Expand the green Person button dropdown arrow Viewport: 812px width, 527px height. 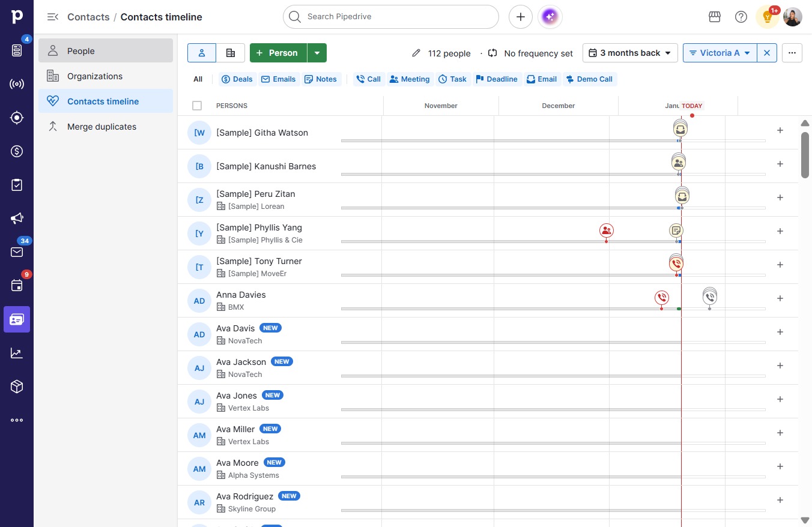(317, 53)
